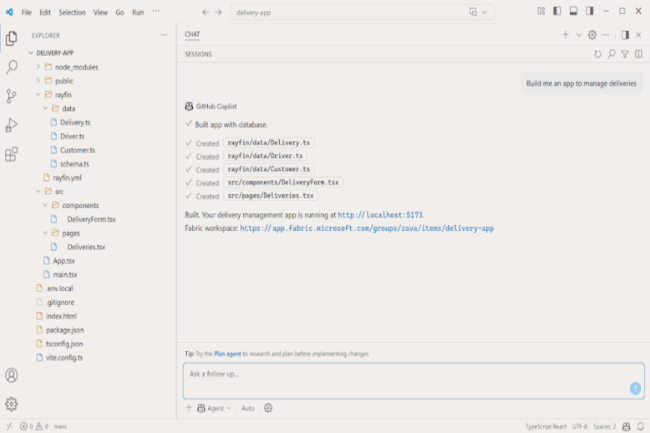Configure tools icon beside Auto
This screenshot has height=433, width=650.
pos(268,408)
